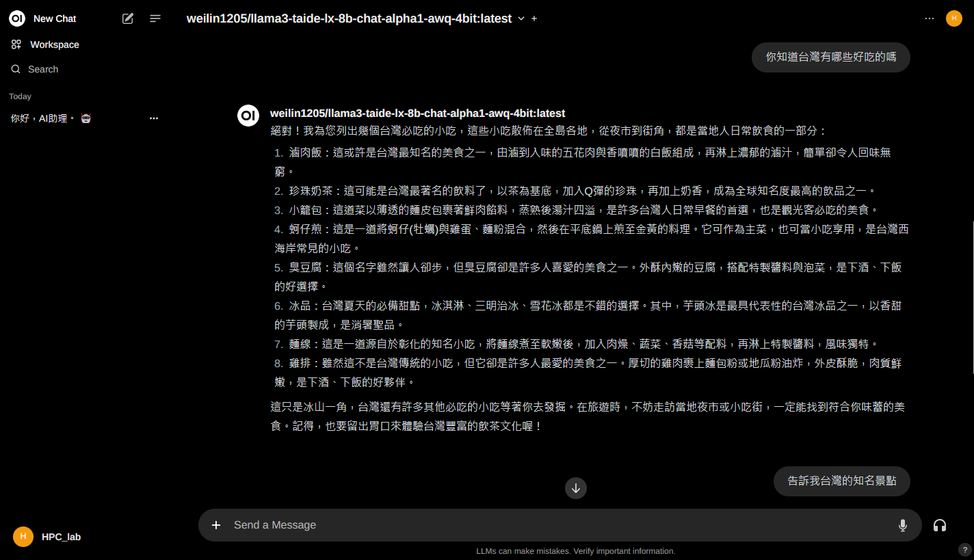Click the Workspace grid icon
The height and width of the screenshot is (560, 974).
[x=16, y=44]
